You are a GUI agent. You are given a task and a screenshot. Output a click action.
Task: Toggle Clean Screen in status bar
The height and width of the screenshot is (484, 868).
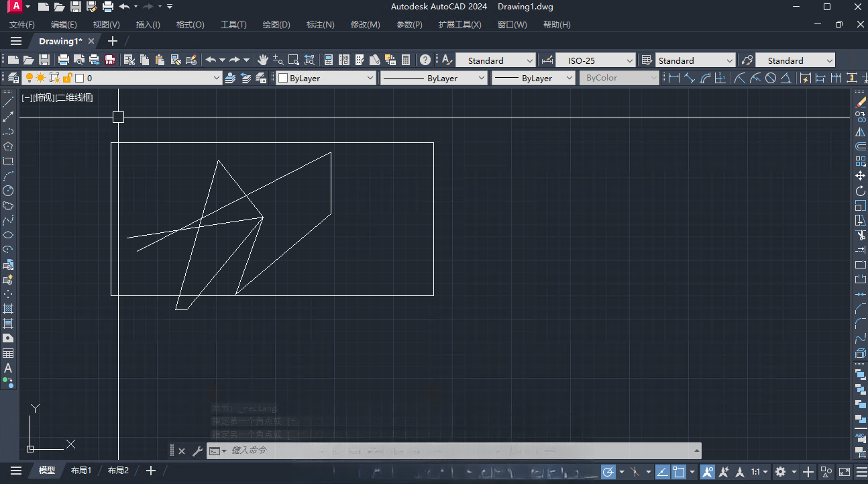point(844,472)
